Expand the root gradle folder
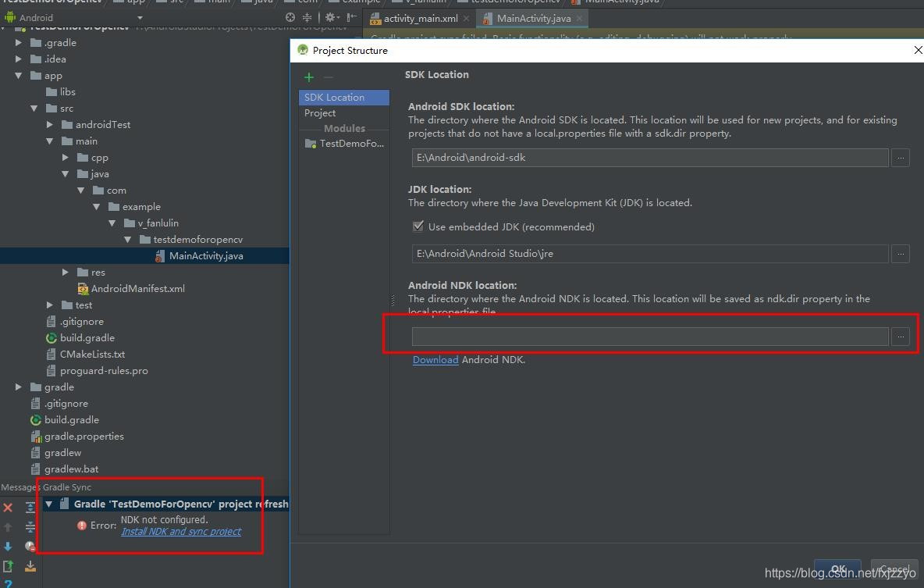 coord(18,387)
